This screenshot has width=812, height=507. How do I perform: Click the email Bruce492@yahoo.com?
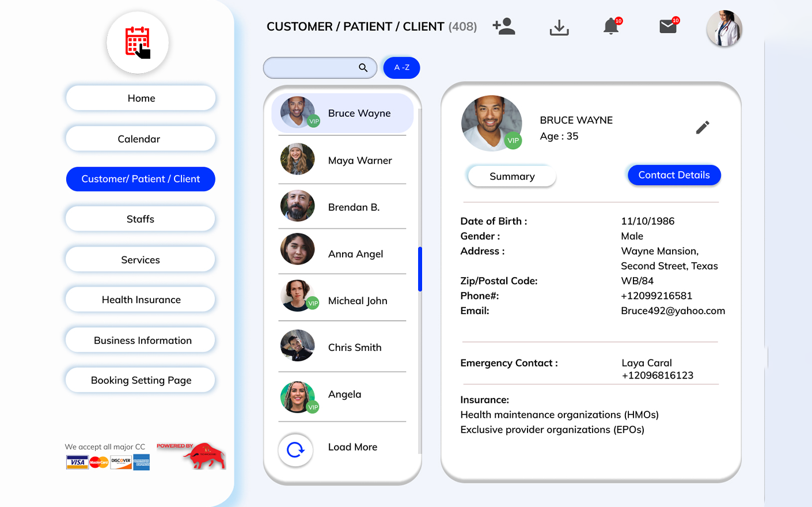pyautogui.click(x=673, y=311)
